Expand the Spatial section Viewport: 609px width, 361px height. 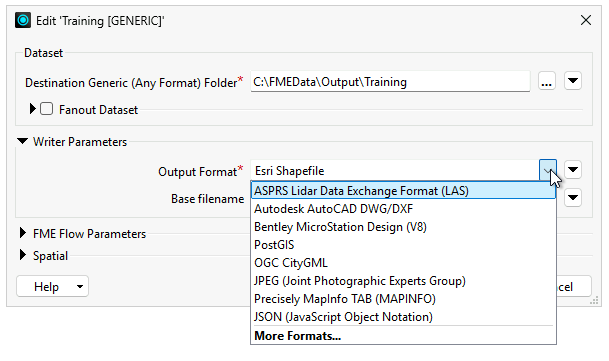click(x=23, y=255)
